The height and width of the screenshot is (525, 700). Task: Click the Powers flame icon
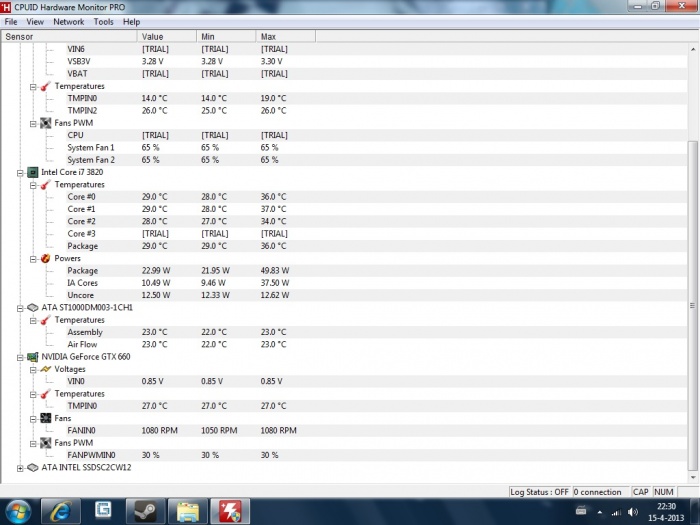46,258
